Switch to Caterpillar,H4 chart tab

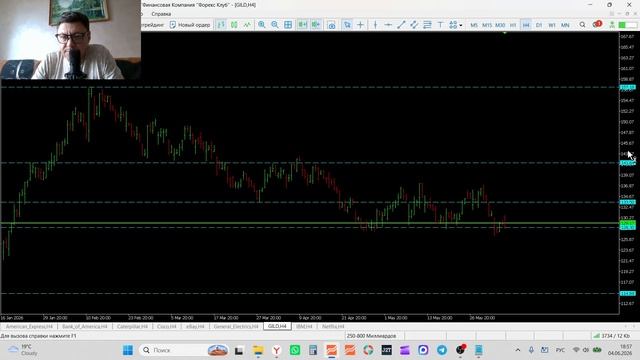pyautogui.click(x=132, y=327)
